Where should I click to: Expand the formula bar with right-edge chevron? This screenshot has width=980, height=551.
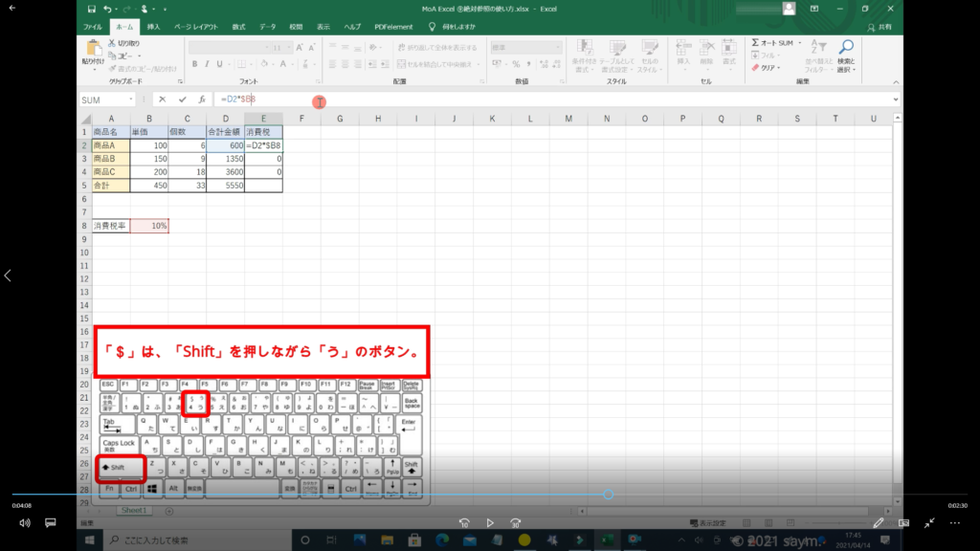(896, 99)
